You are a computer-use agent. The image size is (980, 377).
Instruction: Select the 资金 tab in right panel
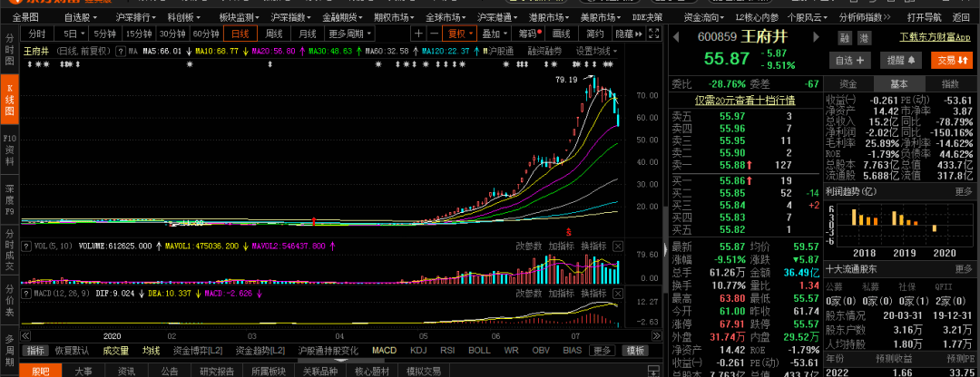[848, 83]
